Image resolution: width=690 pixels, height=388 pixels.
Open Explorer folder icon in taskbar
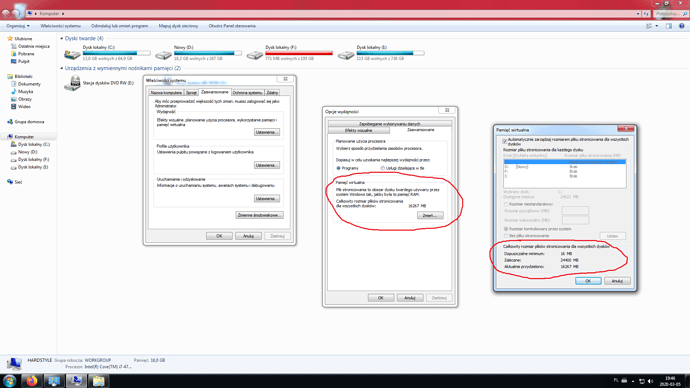pyautogui.click(x=99, y=381)
